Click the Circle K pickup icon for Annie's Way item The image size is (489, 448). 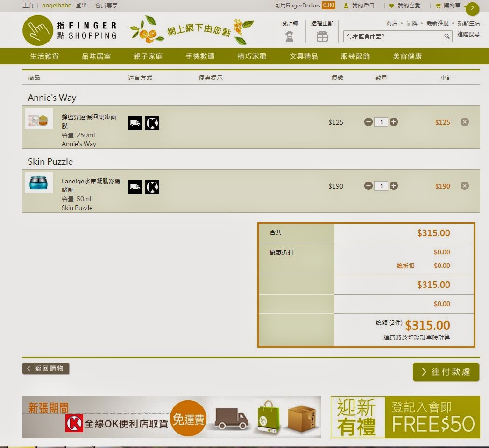[152, 123]
